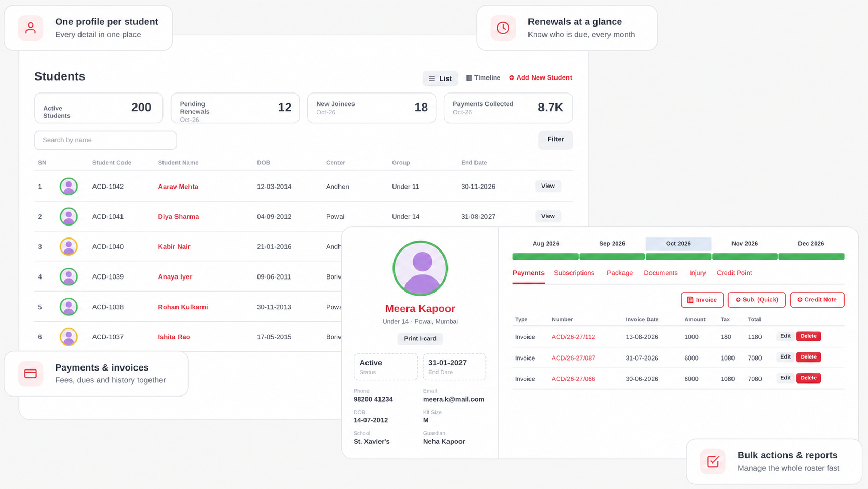The image size is (868, 489).
Task: Click the person icon in profile card
Action: 31,28
